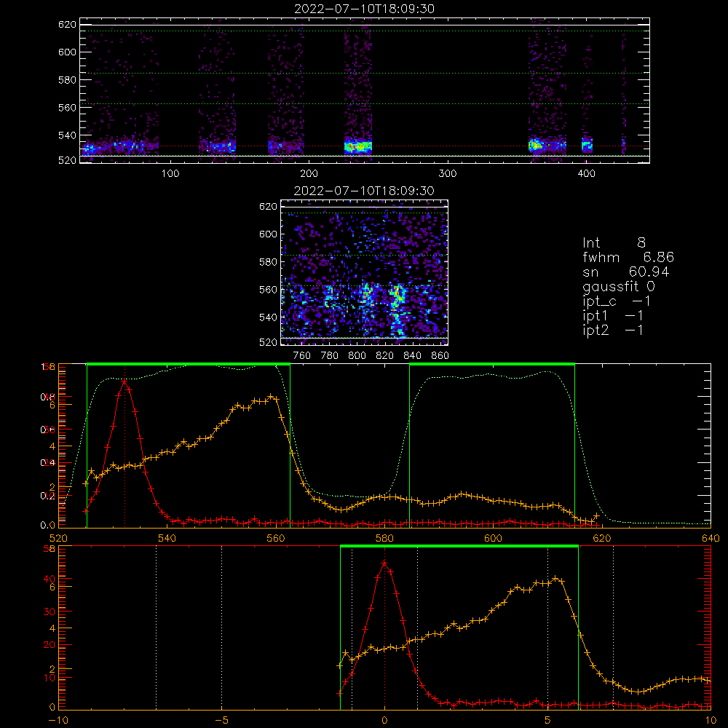
Task: Select the 'ipt1 -1' readout line
Action: (613, 316)
